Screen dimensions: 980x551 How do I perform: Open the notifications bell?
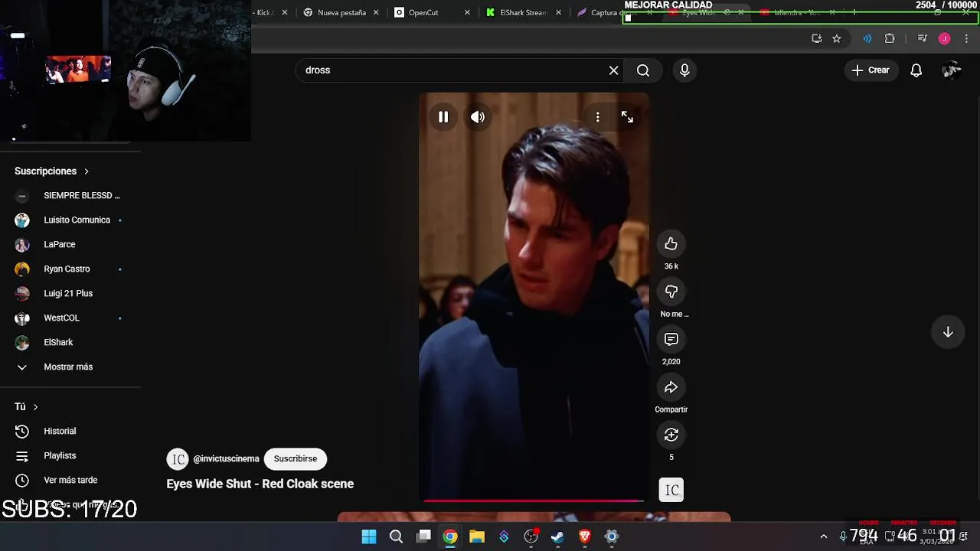pos(916,70)
